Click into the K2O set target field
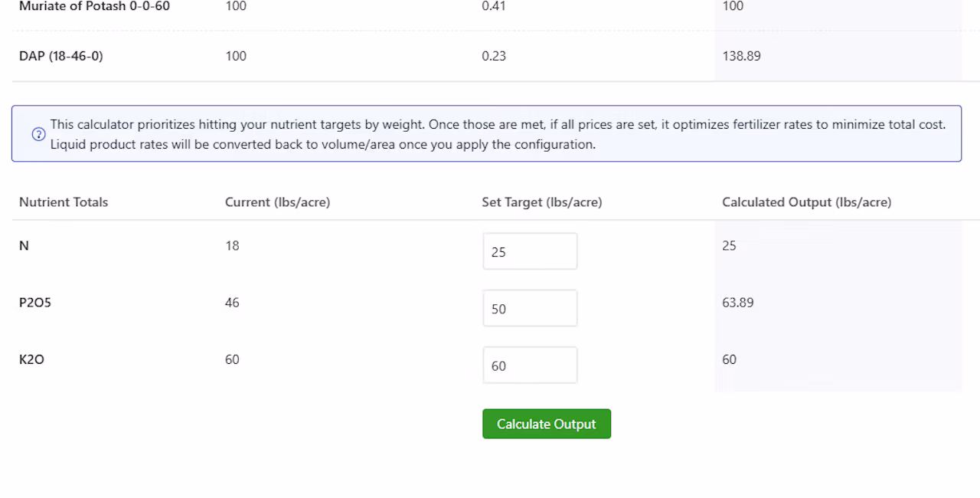The width and height of the screenshot is (980, 498). point(530,365)
